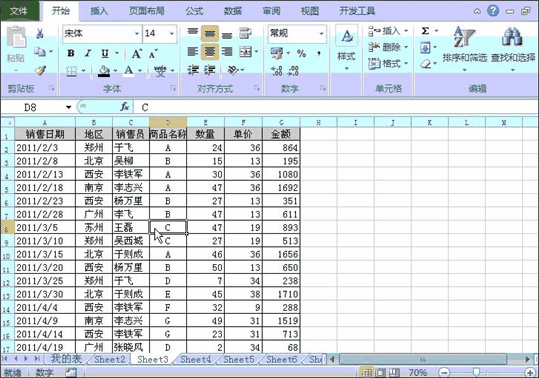Select the Format Painter brush
This screenshot has height=378, width=539.
pos(40,70)
